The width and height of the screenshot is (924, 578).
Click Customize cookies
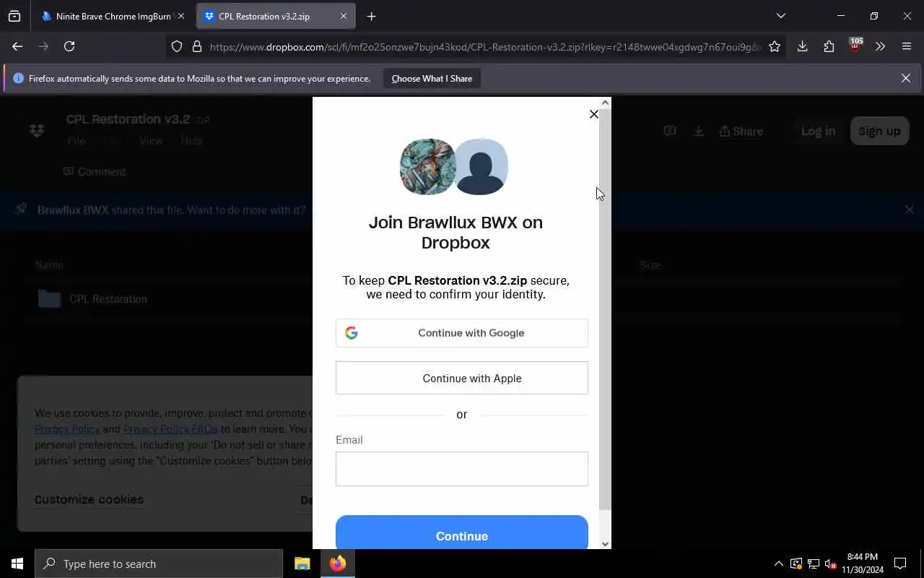(89, 499)
